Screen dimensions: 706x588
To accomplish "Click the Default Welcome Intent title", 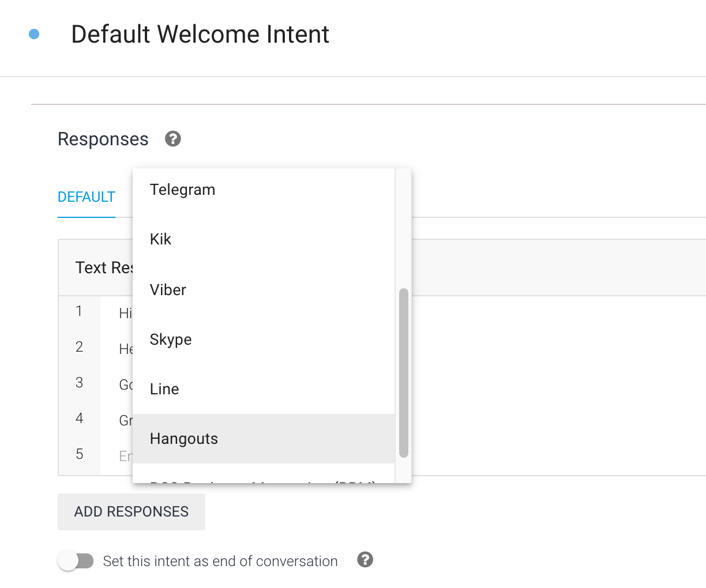I will pos(200,35).
